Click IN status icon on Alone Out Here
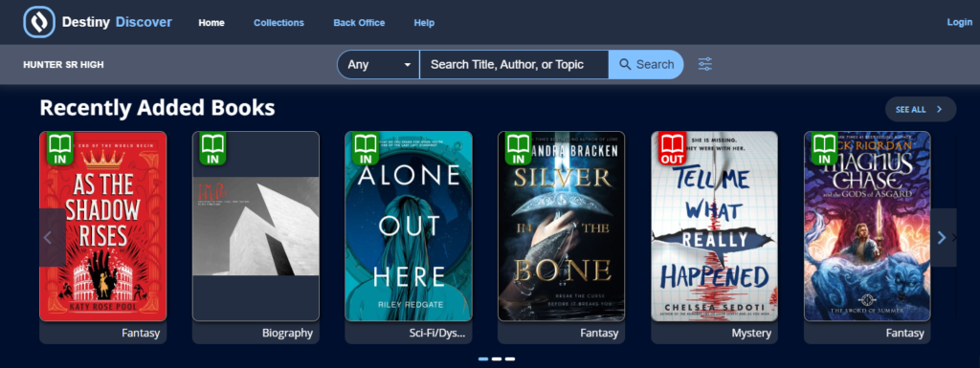The width and height of the screenshot is (980, 368). click(x=366, y=149)
